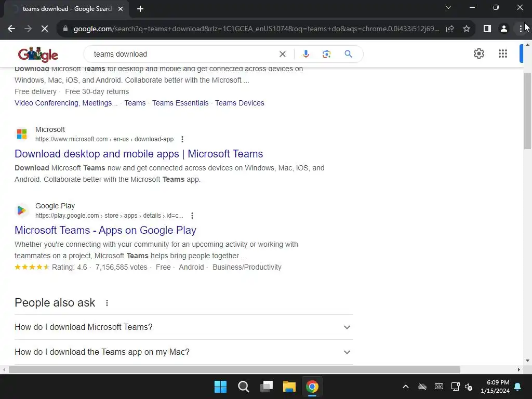Image resolution: width=532 pixels, height=399 pixels.
Task: Open Download desktop and mobile apps result
Action: (139, 154)
